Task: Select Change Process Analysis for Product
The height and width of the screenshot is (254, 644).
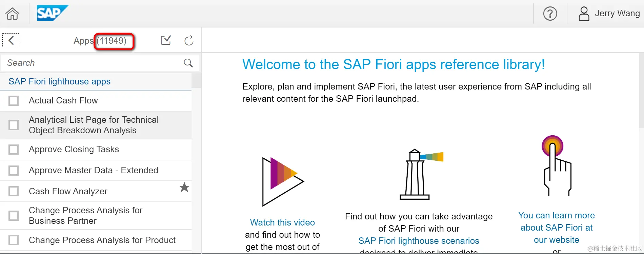Action: (96, 240)
